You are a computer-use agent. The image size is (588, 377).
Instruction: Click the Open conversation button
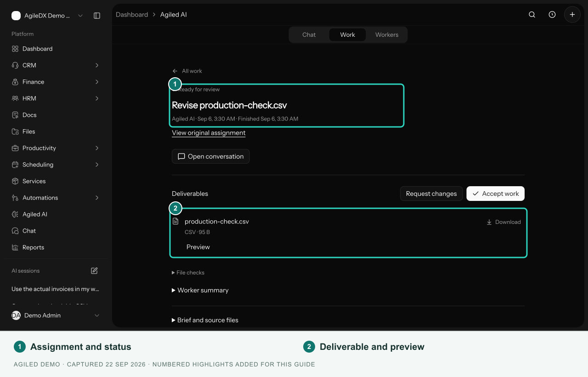pyautogui.click(x=211, y=156)
